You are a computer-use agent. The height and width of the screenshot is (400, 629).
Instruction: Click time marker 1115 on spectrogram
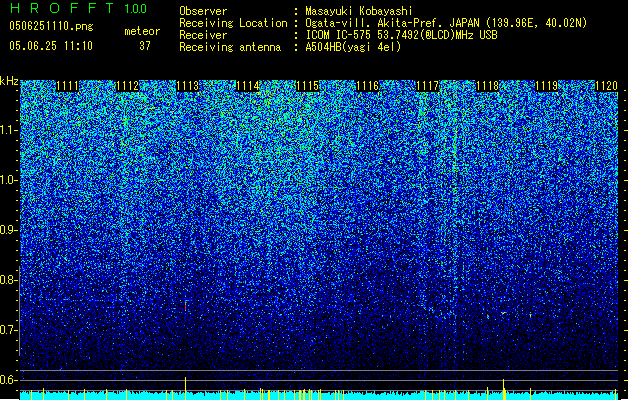307,86
